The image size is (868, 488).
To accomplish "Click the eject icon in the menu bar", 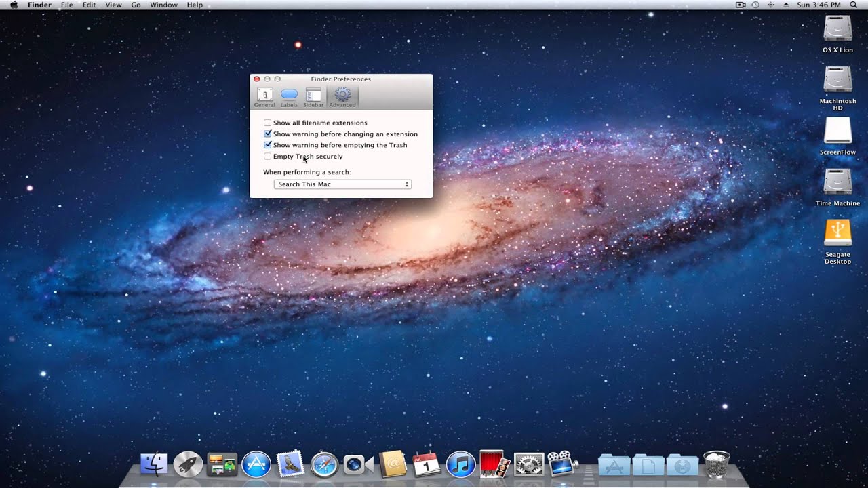I will 786,5.
